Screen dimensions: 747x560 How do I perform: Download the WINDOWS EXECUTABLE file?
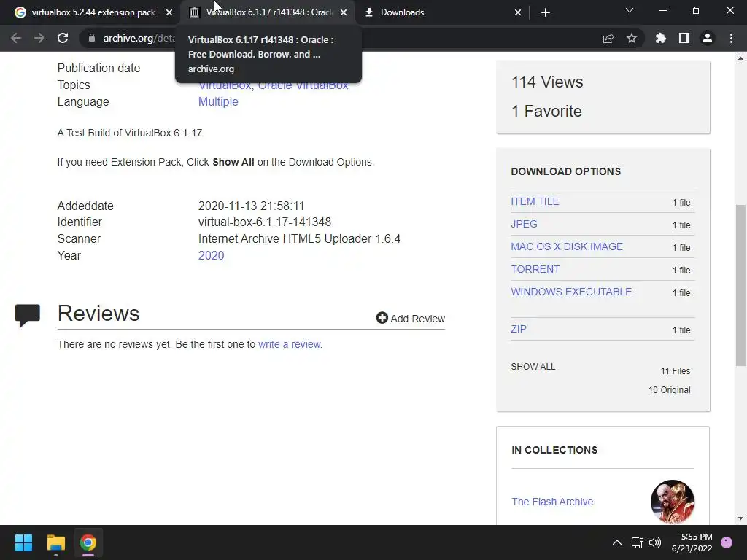click(x=571, y=292)
